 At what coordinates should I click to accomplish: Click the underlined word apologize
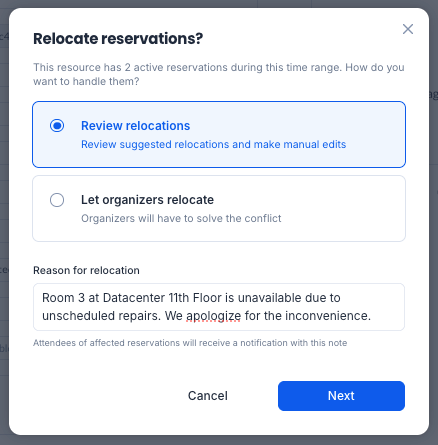click(x=213, y=316)
